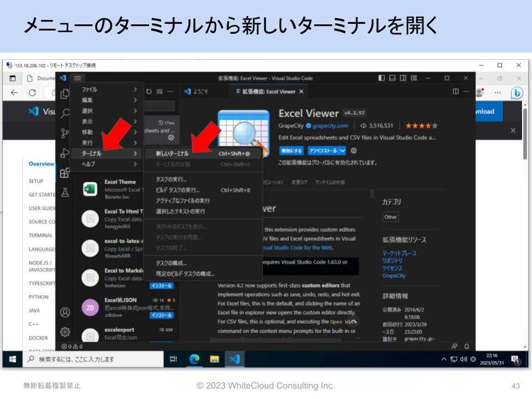Select 選択したテキストの実行 entry
This screenshot has width=532, height=399.
tap(203, 211)
